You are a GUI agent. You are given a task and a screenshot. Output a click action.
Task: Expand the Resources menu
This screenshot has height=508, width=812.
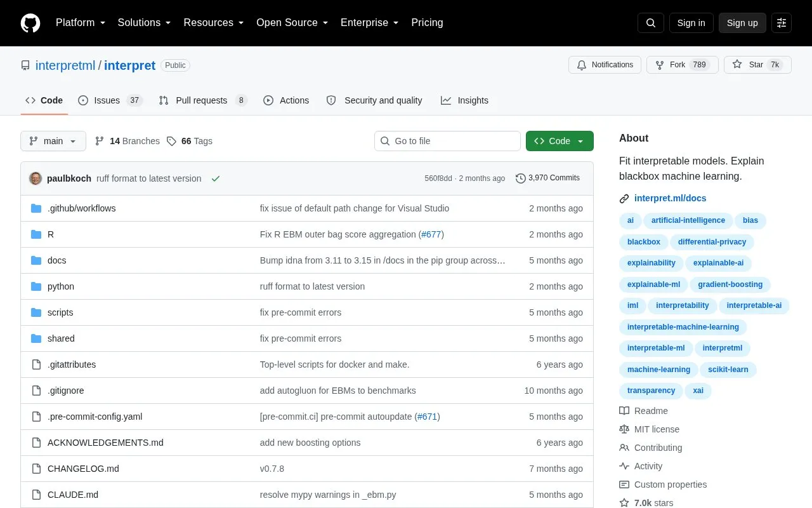214,23
